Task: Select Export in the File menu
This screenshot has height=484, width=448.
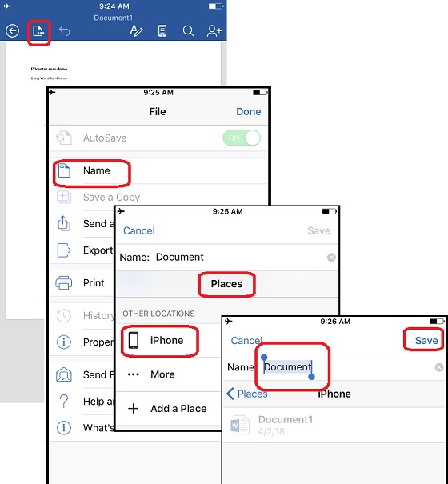Action: pyautogui.click(x=98, y=250)
